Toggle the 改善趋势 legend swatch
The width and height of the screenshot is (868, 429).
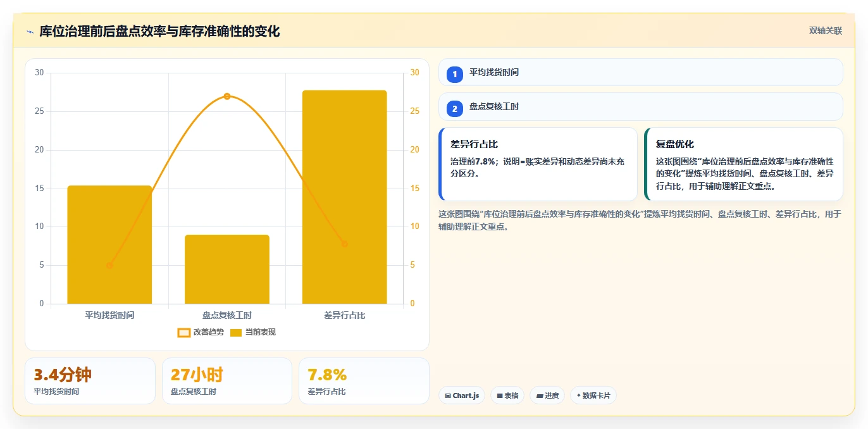coord(183,332)
